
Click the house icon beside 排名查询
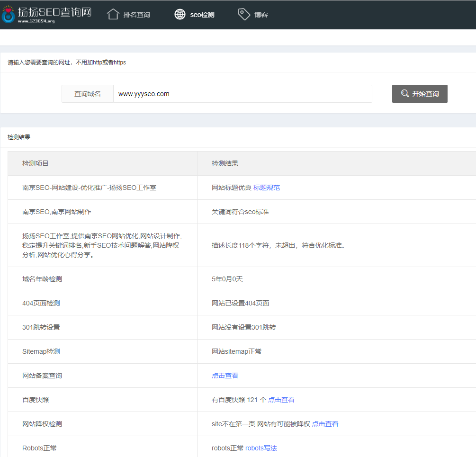tap(113, 14)
